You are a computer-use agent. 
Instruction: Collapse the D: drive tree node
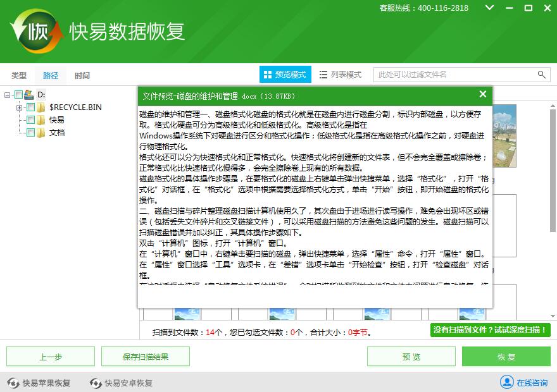7,95
